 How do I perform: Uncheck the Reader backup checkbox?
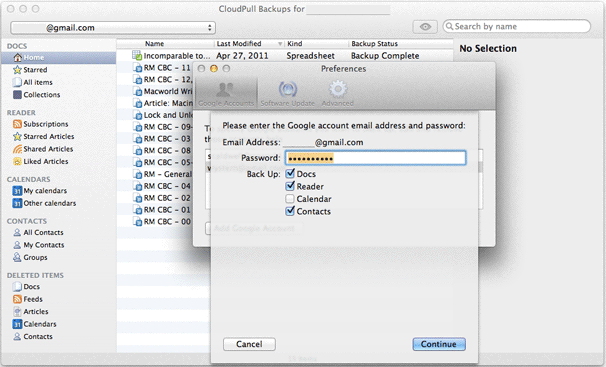tap(290, 186)
